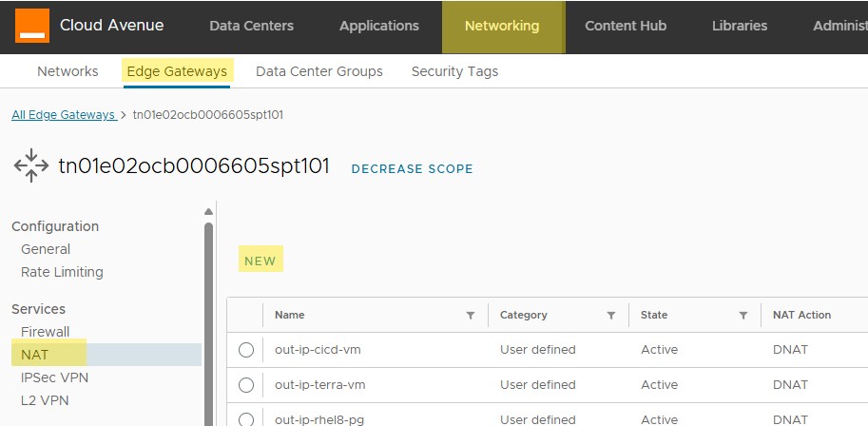Click the orange Cloud Avenue logo

[x=31, y=26]
